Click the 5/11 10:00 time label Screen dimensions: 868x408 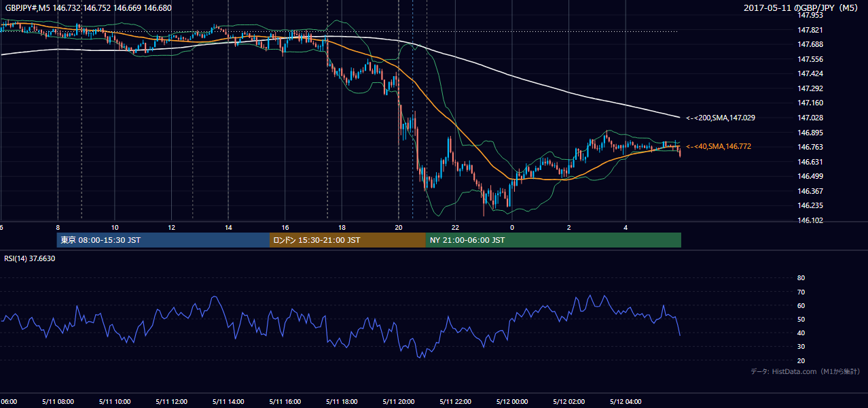point(115,401)
